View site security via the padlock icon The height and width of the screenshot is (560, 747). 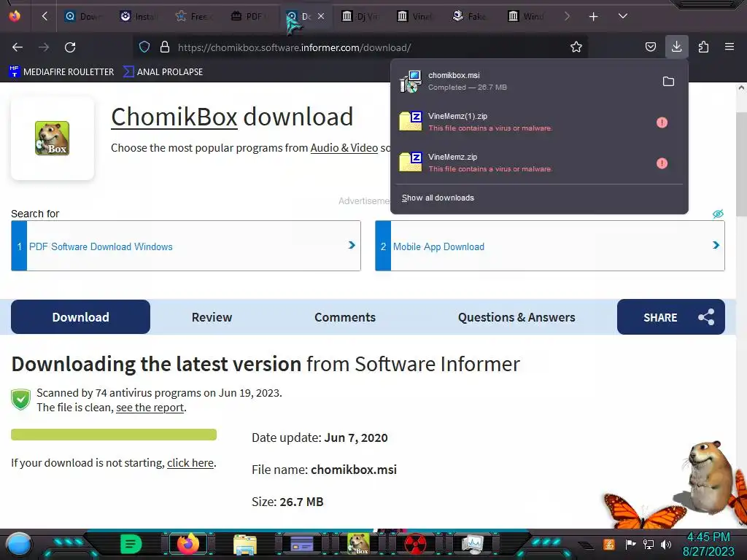coord(165,47)
